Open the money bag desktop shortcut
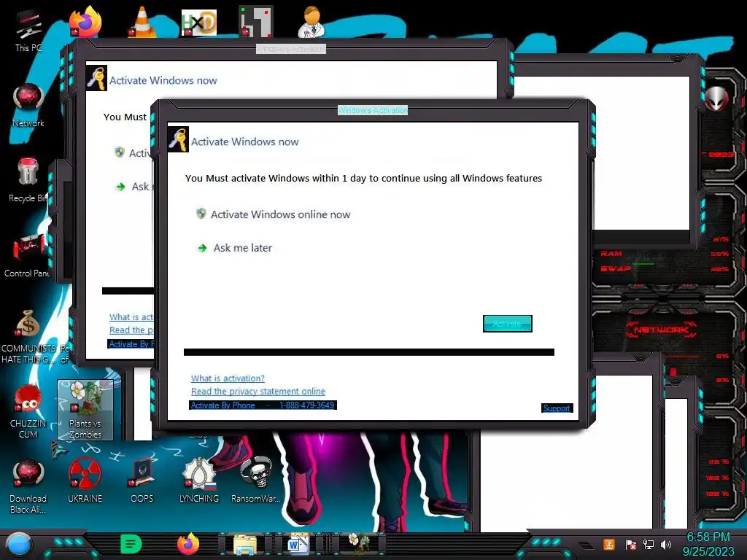 coord(28,324)
